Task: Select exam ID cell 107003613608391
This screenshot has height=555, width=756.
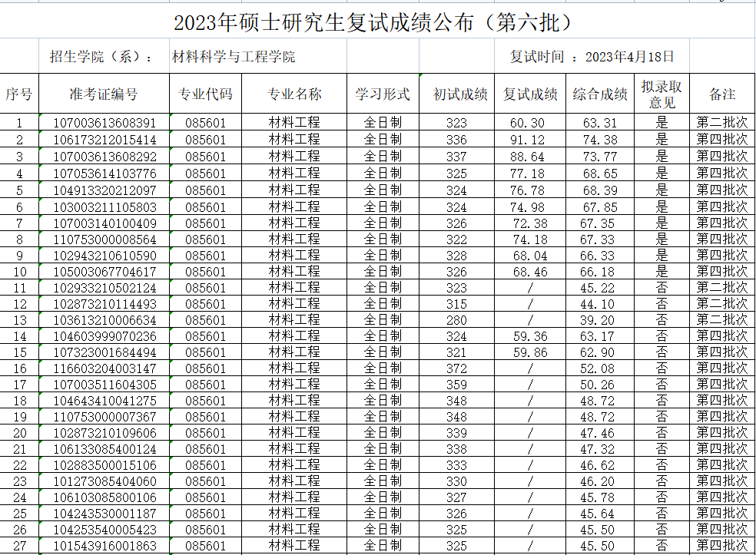Action: pyautogui.click(x=104, y=123)
